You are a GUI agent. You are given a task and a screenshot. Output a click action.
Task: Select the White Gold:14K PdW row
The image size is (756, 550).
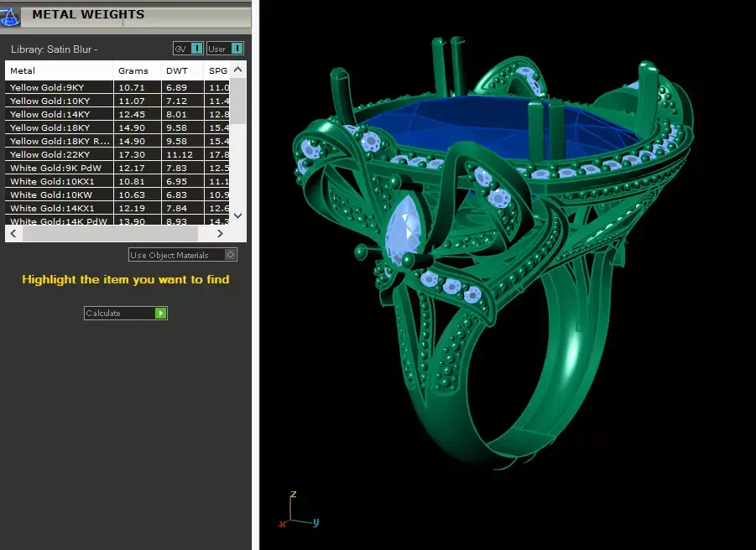click(117, 221)
